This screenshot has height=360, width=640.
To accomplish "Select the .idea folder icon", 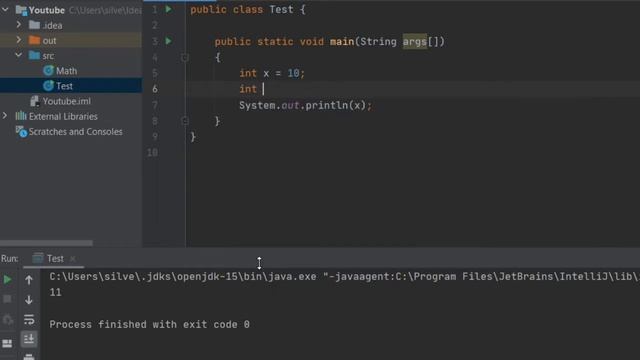I will point(35,25).
